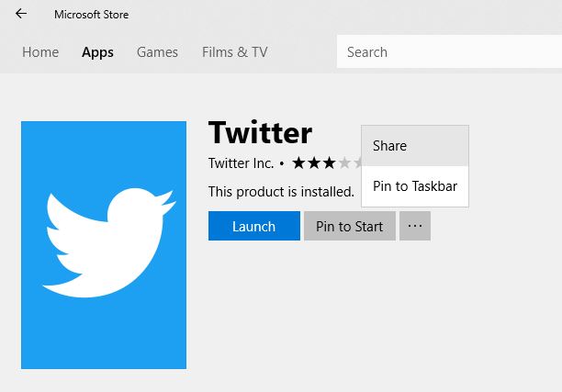Click the second rating star
The height and width of the screenshot is (392, 562).
coord(315,163)
